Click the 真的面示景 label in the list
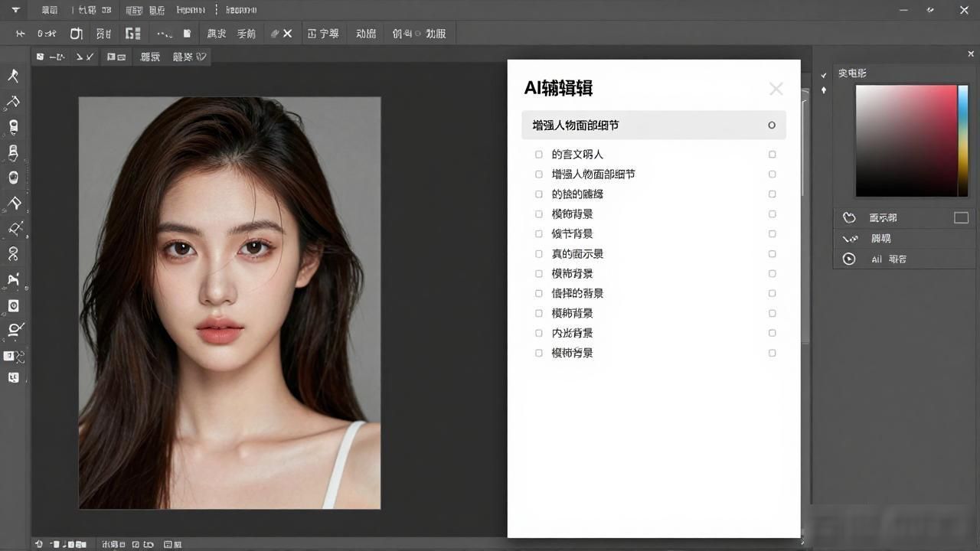 pyautogui.click(x=577, y=253)
